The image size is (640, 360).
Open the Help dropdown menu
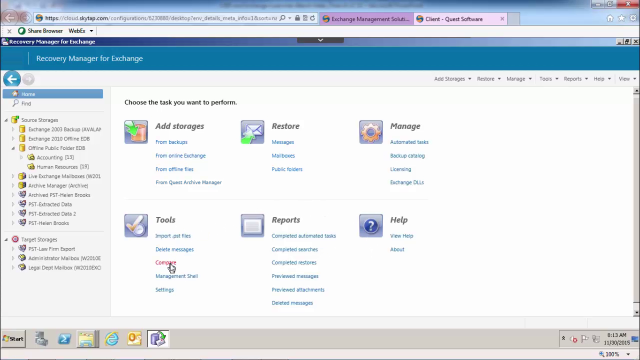602,79
